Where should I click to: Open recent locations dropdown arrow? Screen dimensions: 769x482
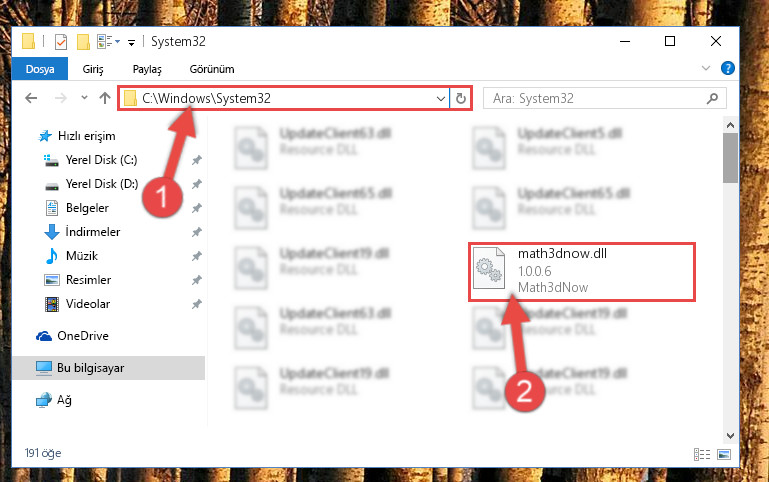pyautogui.click(x=84, y=98)
